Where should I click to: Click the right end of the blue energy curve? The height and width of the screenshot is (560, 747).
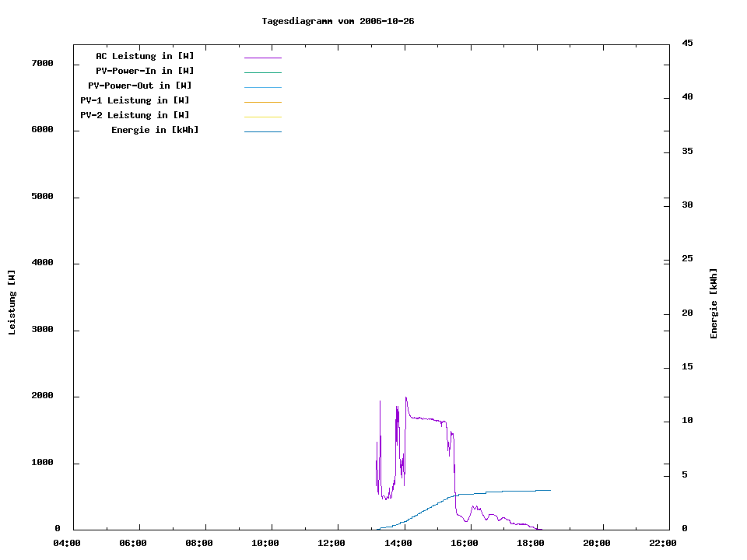coord(549,490)
